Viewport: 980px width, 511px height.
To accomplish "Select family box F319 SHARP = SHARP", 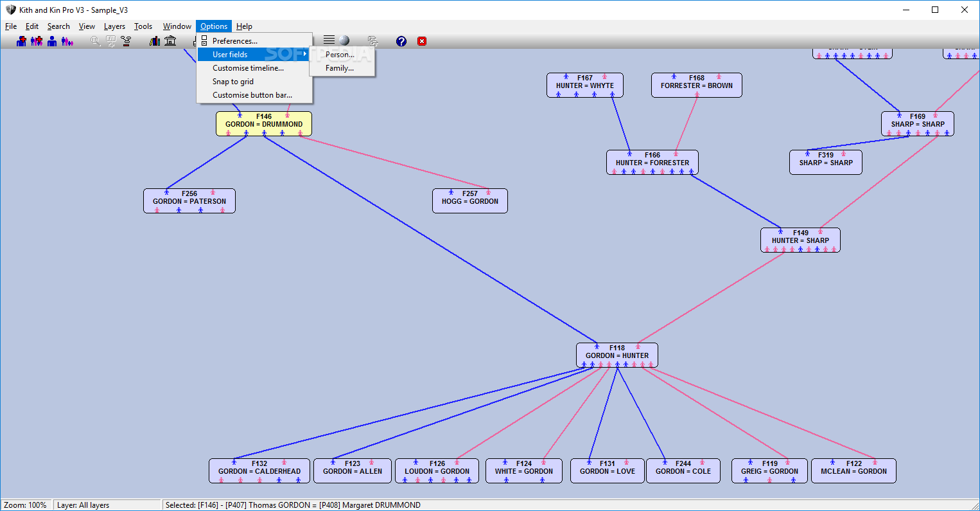I will [x=826, y=163].
